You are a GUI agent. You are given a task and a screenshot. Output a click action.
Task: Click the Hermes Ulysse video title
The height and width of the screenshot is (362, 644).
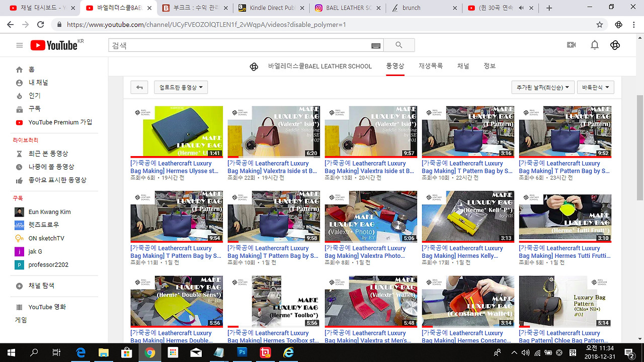point(175,167)
